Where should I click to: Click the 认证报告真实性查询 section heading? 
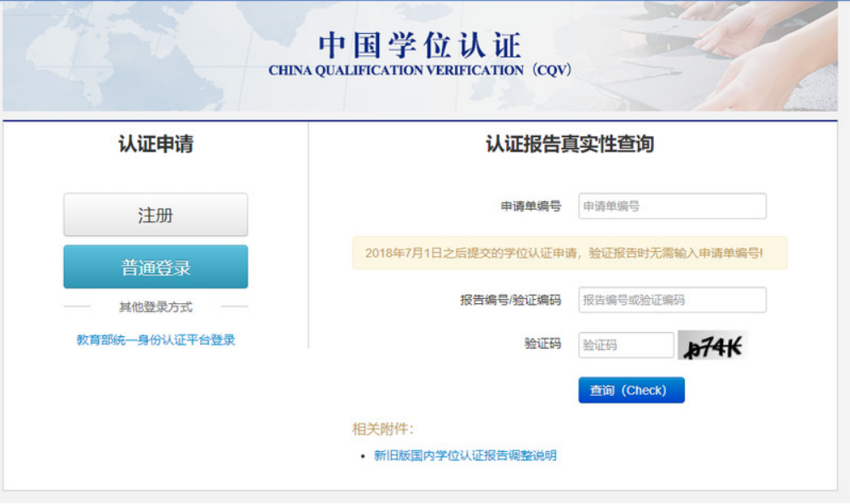coord(570,145)
